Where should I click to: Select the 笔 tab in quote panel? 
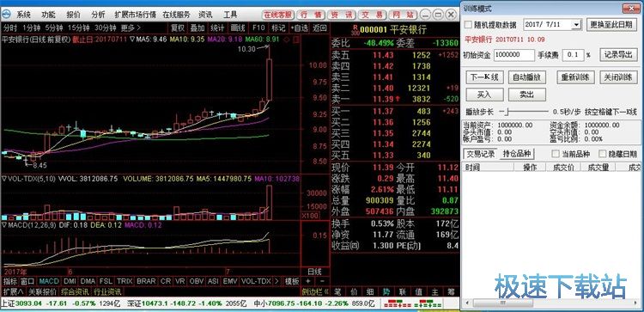pos(337,292)
